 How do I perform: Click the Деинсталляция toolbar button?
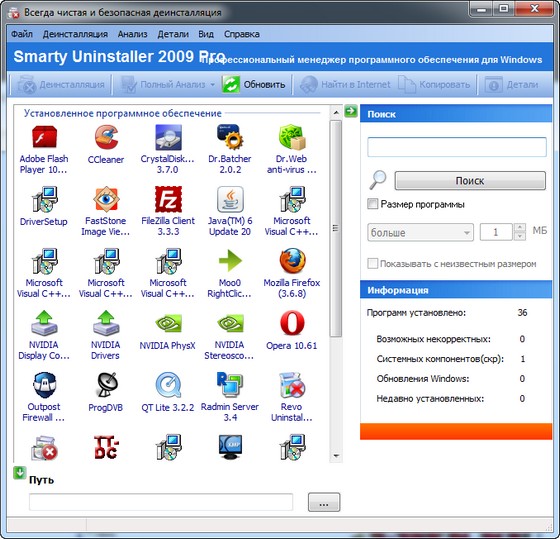coord(61,85)
